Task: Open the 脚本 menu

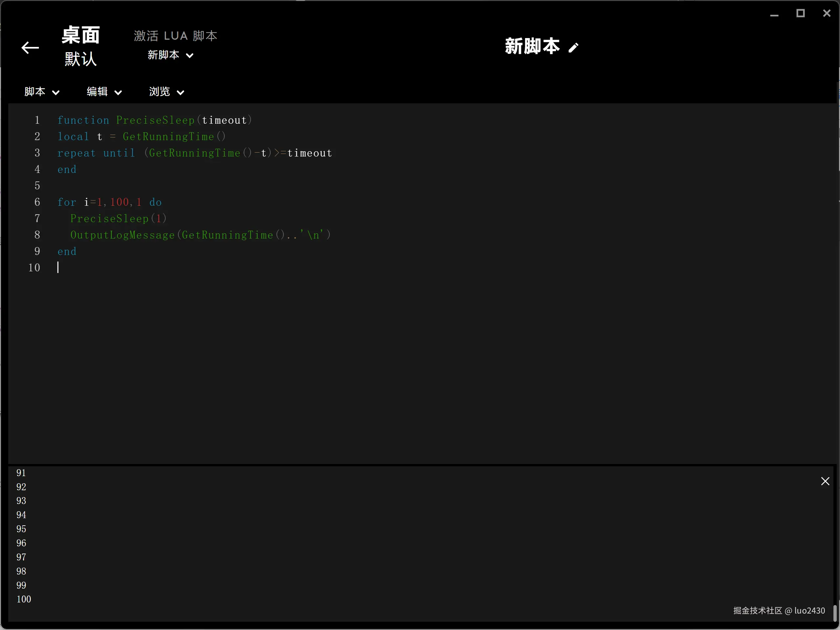Action: click(35, 92)
